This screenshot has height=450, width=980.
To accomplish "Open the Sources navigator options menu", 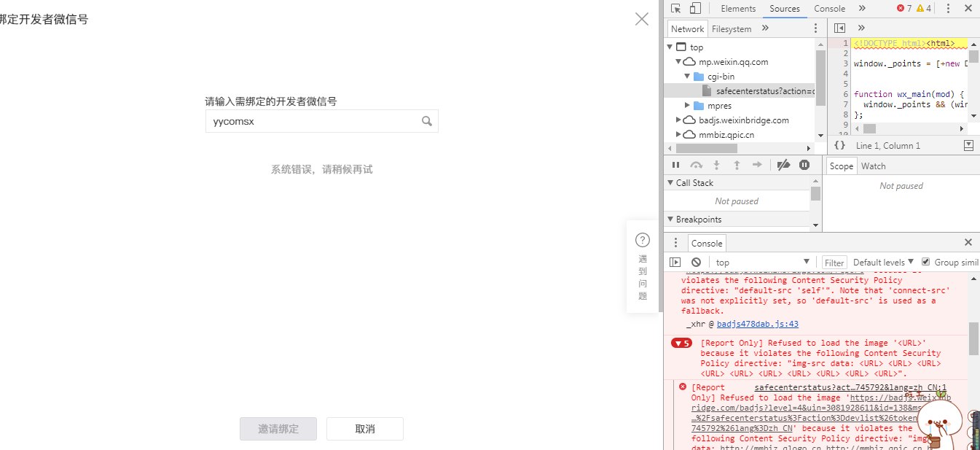I will 815,28.
